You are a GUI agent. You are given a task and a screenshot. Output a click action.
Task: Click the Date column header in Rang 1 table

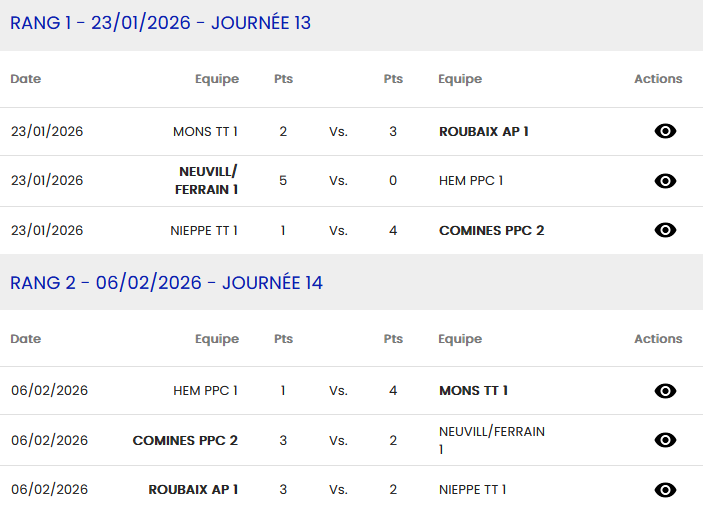pyautogui.click(x=26, y=79)
